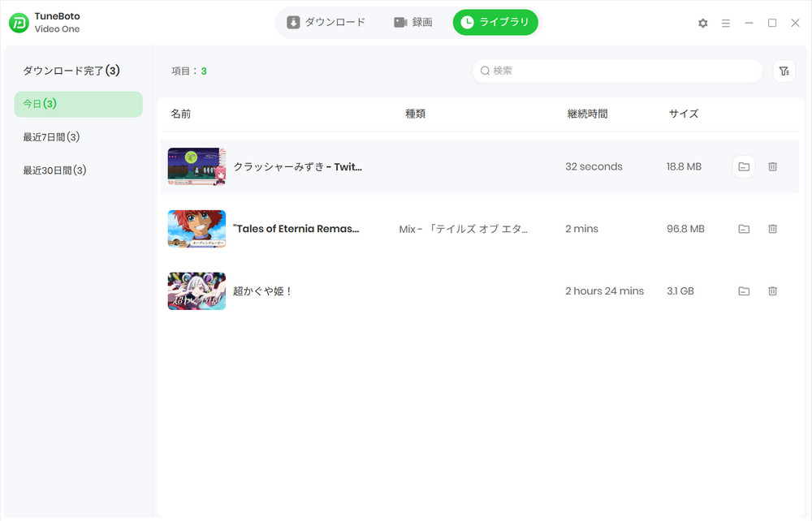This screenshot has height=521, width=812.
Task: Click the 超かぐや姫！ thumbnail
Action: [x=197, y=291]
